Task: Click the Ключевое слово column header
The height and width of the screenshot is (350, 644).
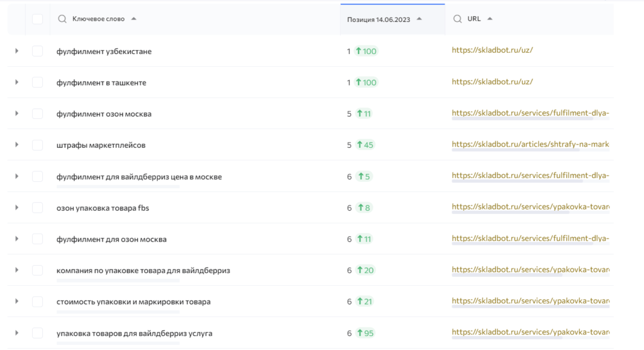Action: tap(97, 19)
